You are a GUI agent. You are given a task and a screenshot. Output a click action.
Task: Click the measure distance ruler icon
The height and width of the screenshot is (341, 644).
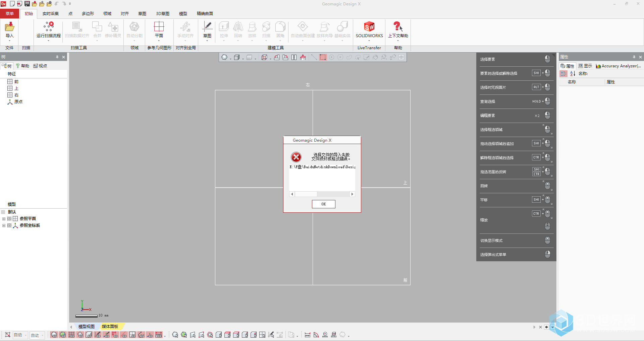[308, 335]
